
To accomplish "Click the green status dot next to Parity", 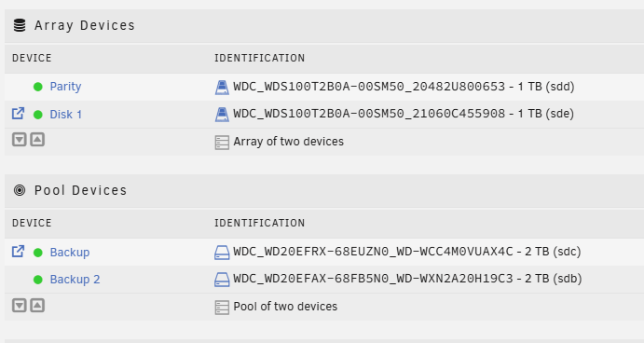I will 38,87.
